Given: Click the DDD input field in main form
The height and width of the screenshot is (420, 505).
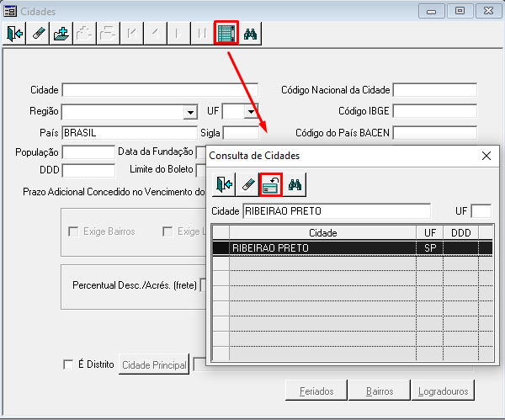Looking at the screenshot, I should coord(88,170).
